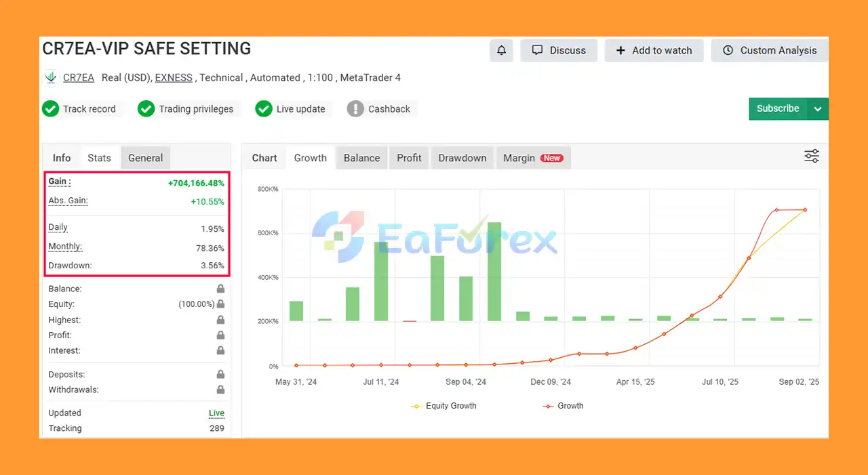The height and width of the screenshot is (475, 868).
Task: Open chart settings sliders icon
Action: pyautogui.click(x=812, y=157)
